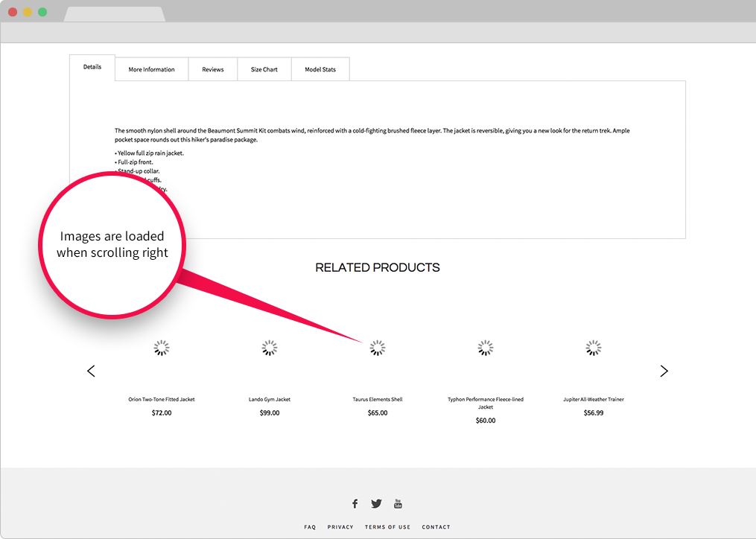Click the loading thumbnail above Taurus Elements Shell
This screenshot has width=756, height=539.
[x=378, y=348]
